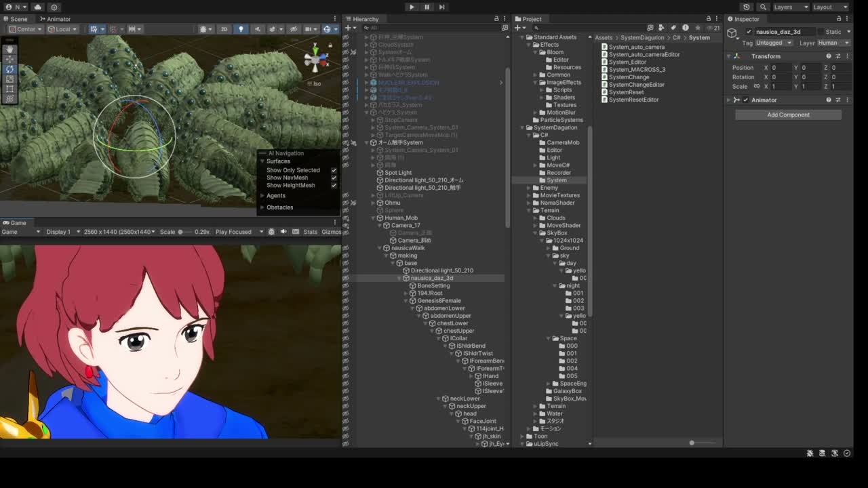868x488 pixels.
Task: Activate the Rotate tool in scene toolbar
Action: (9, 69)
